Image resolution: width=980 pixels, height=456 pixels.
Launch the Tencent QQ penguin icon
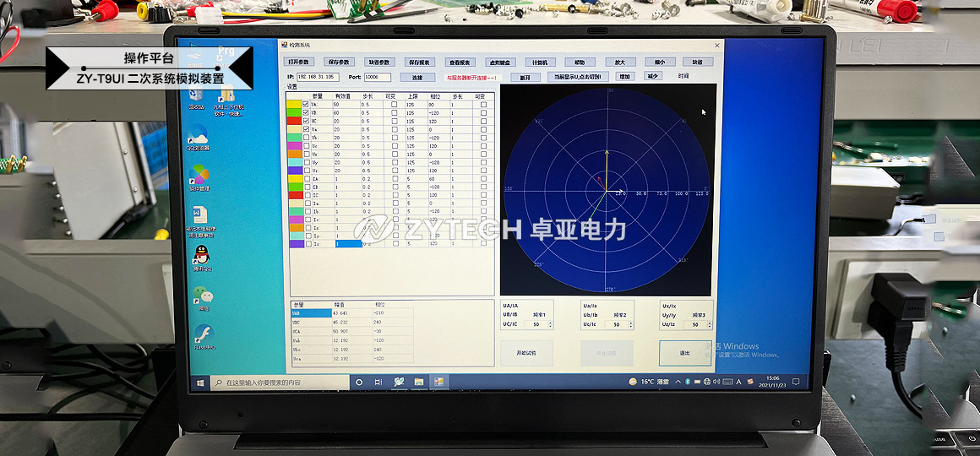coord(202,258)
